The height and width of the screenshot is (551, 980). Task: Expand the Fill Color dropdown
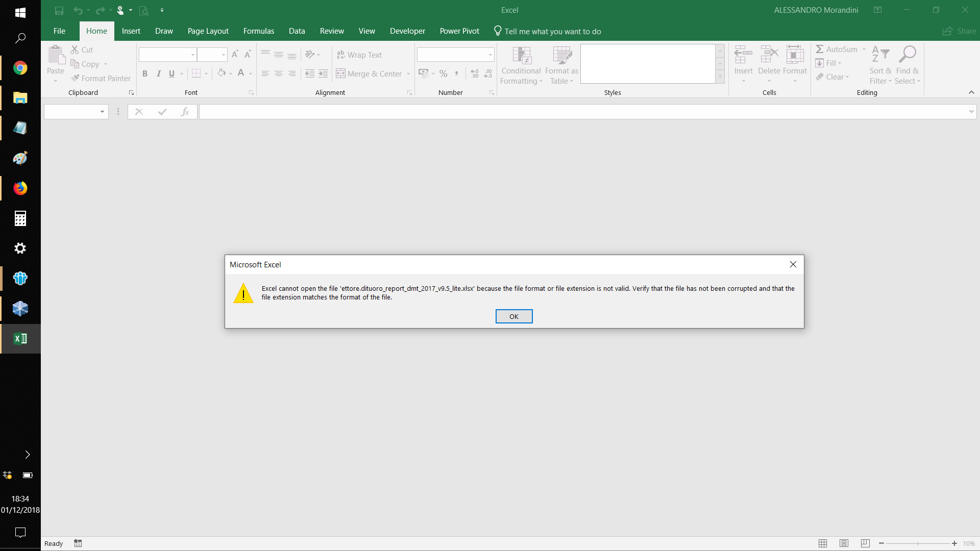(231, 73)
